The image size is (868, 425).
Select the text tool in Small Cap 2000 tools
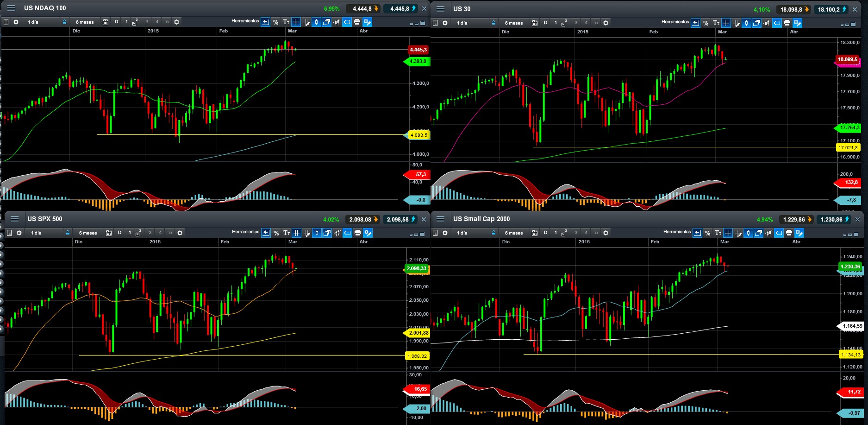[x=718, y=233]
